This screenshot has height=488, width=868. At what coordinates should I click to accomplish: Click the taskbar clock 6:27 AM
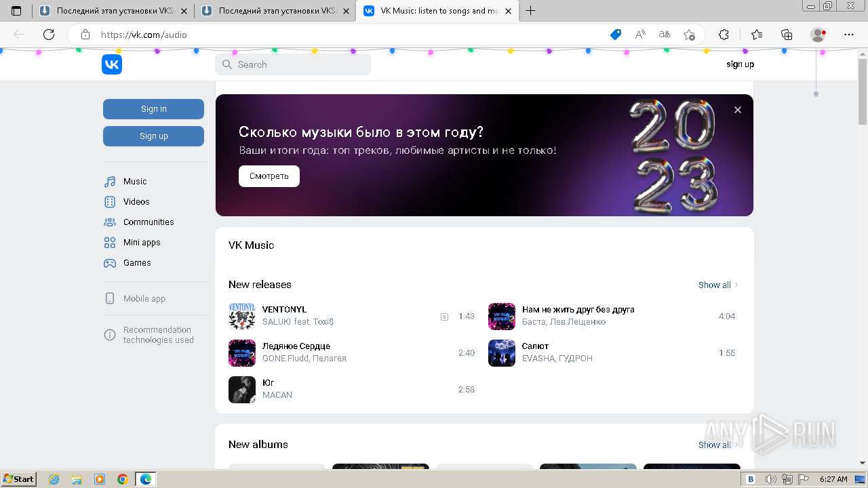coord(833,479)
